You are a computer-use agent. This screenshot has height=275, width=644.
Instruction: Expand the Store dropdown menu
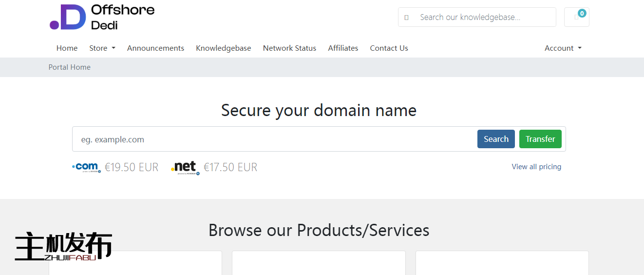pyautogui.click(x=102, y=48)
